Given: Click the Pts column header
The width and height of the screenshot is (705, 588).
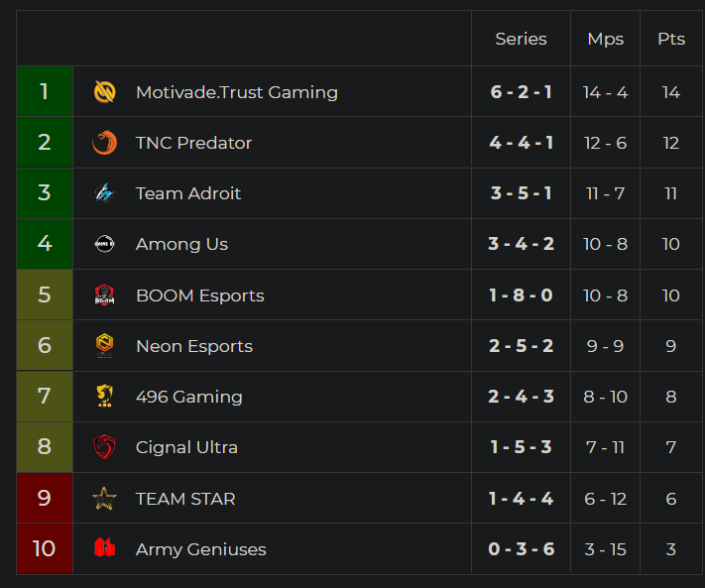Looking at the screenshot, I should point(671,39).
